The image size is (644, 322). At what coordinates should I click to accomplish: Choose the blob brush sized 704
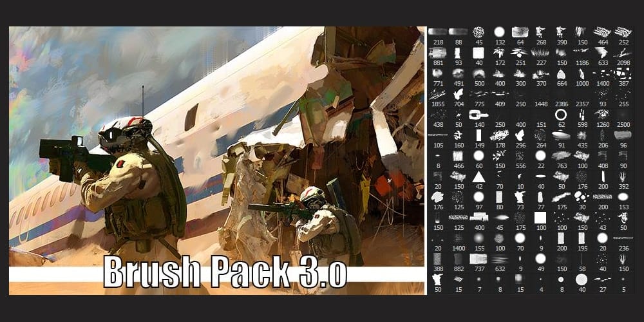point(458,94)
